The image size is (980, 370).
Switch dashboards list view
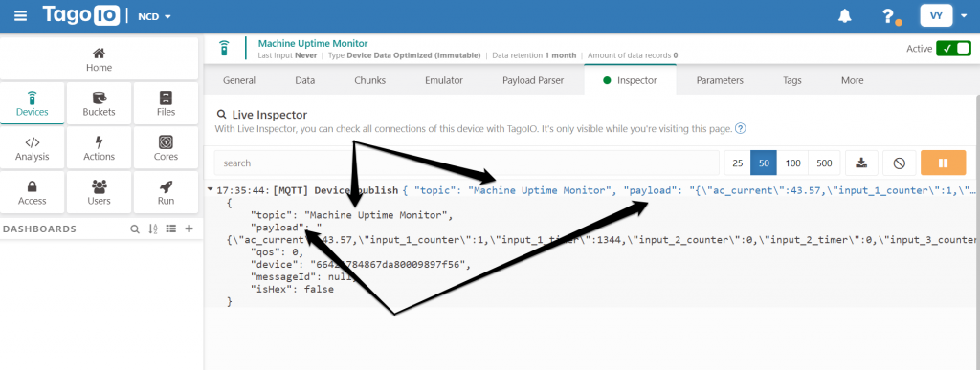pyautogui.click(x=171, y=229)
